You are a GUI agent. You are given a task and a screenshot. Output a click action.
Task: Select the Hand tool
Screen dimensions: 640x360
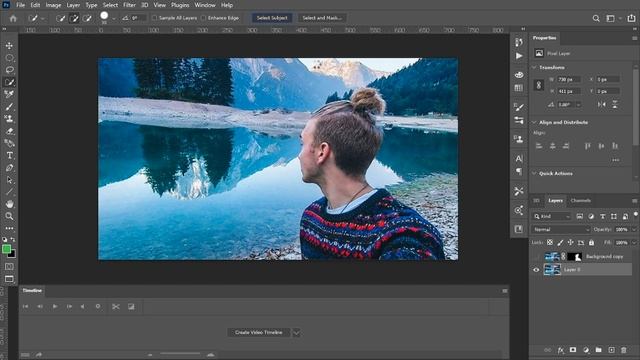(x=9, y=204)
